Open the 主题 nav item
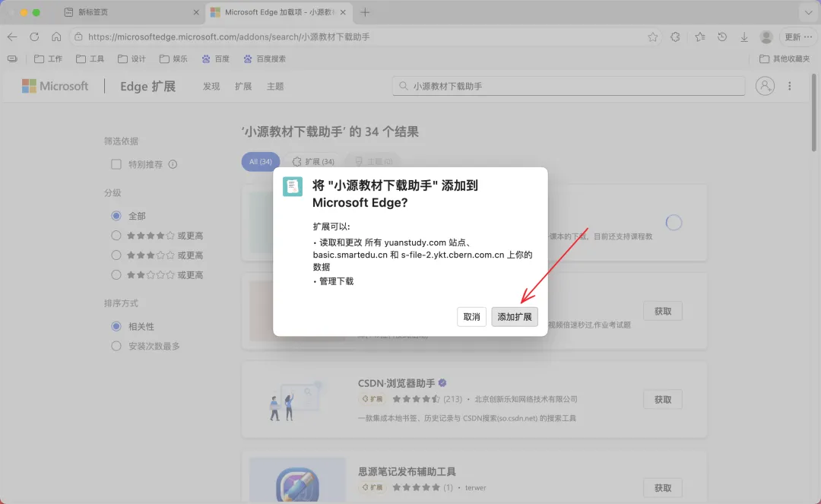The height and width of the screenshot is (504, 821). click(x=275, y=87)
